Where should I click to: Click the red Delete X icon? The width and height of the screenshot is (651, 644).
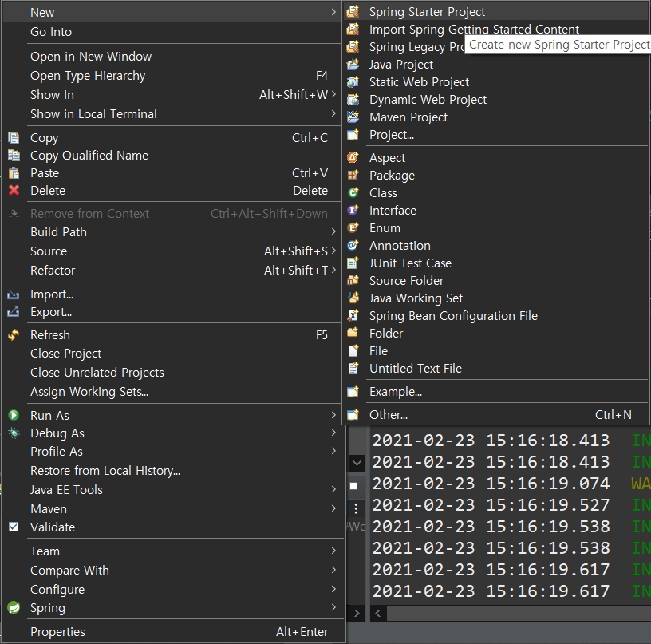click(x=14, y=190)
